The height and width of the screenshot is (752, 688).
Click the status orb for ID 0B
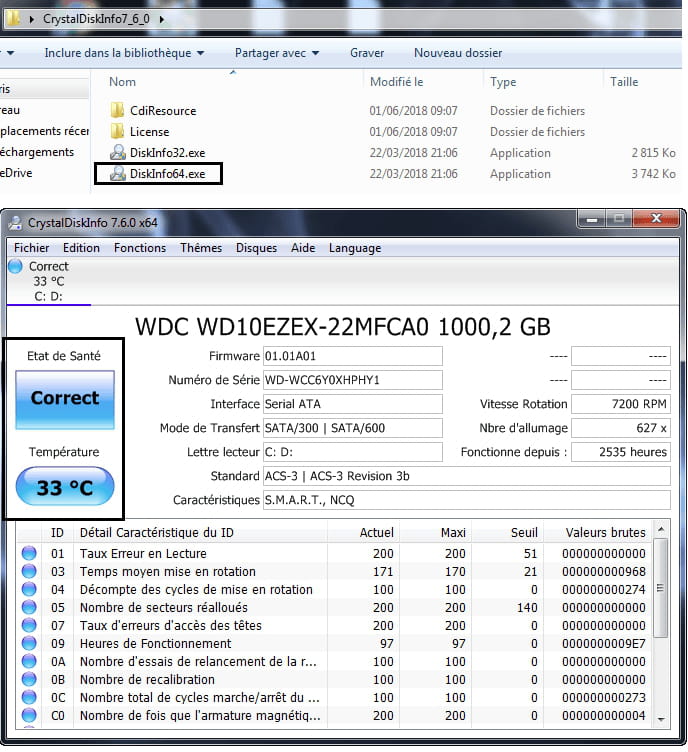[x=29, y=679]
